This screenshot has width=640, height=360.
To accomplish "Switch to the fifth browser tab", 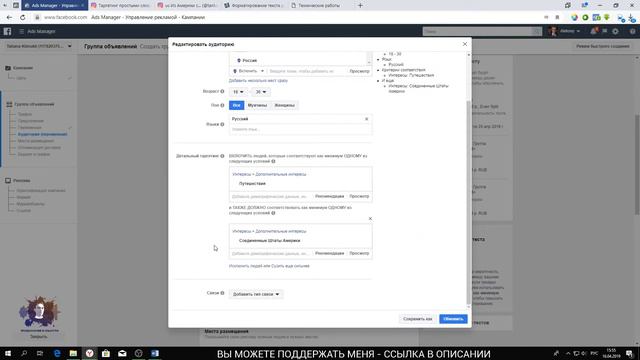I will point(321,6).
